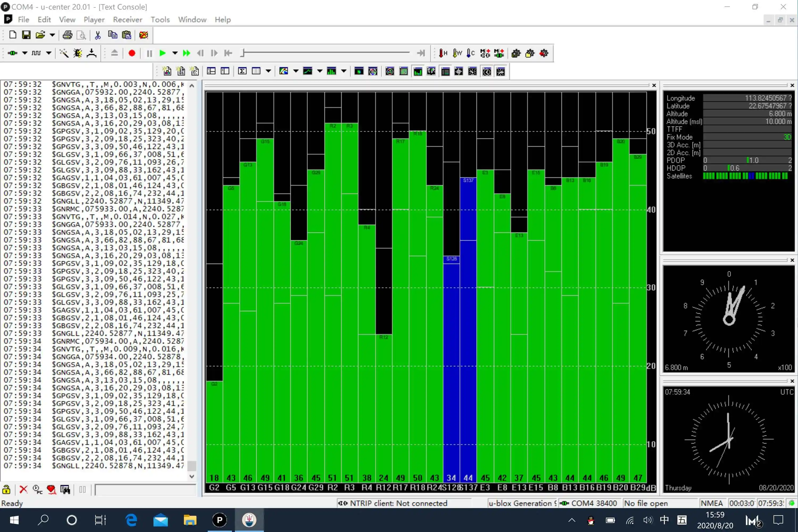Click the Hotstart thermometer H icon
This screenshot has width=798, height=532.
pos(443,53)
